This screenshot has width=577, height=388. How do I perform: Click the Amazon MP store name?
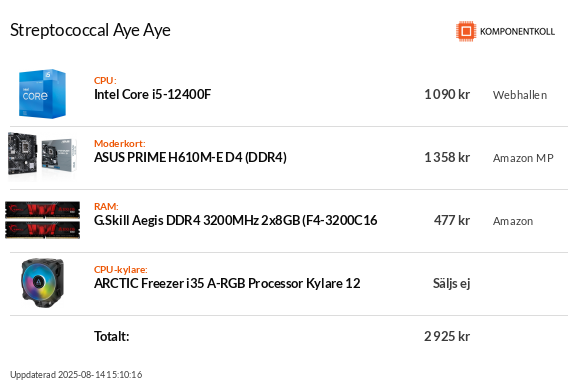[x=523, y=158]
